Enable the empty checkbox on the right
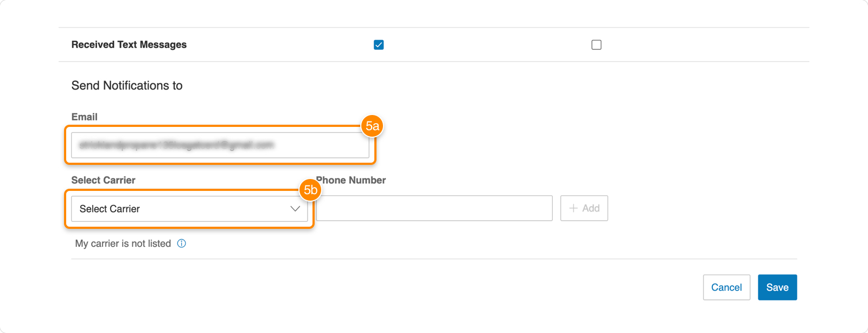This screenshot has height=333, width=868. click(596, 44)
